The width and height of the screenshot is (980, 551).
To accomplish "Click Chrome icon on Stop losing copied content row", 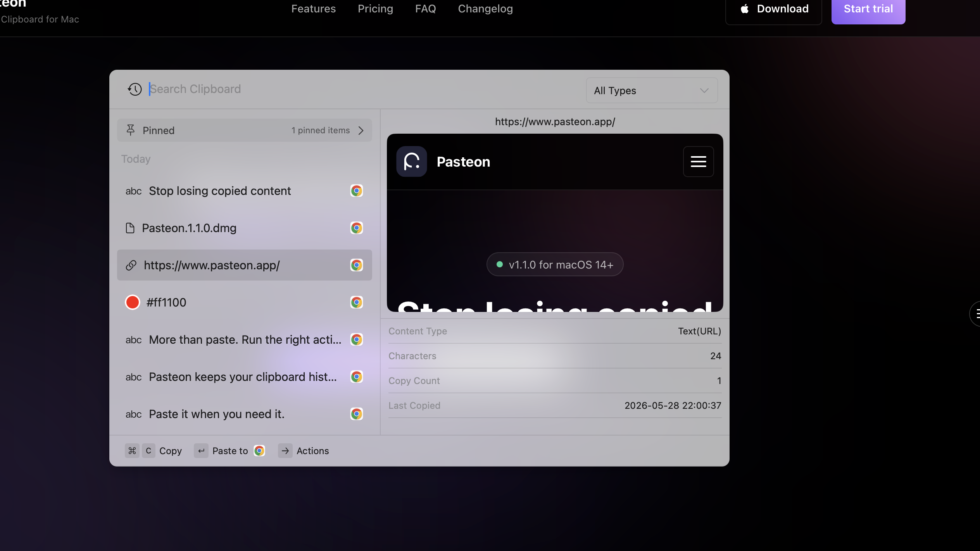I will [x=356, y=191].
